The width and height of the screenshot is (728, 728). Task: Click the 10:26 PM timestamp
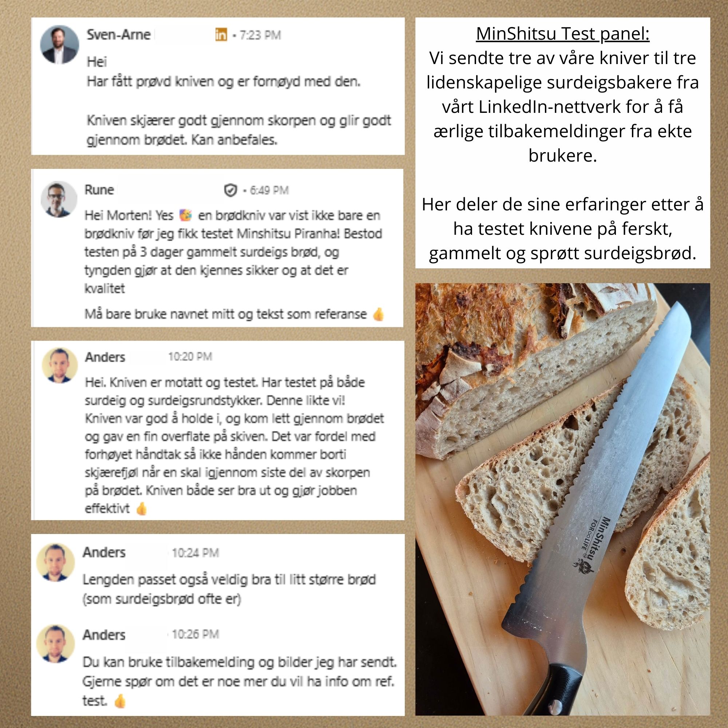point(195,634)
